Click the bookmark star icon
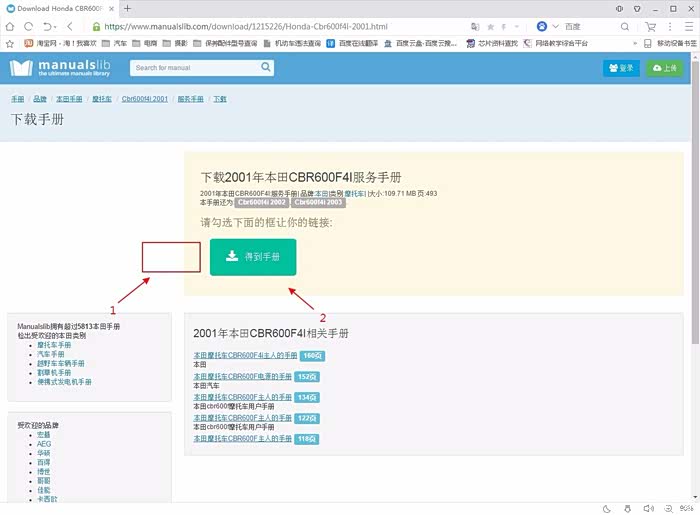The width and height of the screenshot is (700, 515). tap(9, 44)
